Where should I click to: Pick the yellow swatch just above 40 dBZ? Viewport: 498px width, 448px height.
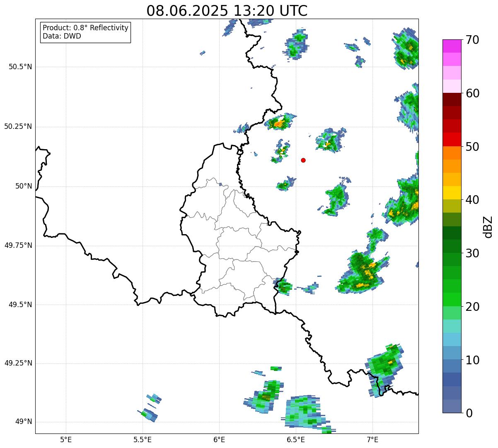click(x=452, y=193)
